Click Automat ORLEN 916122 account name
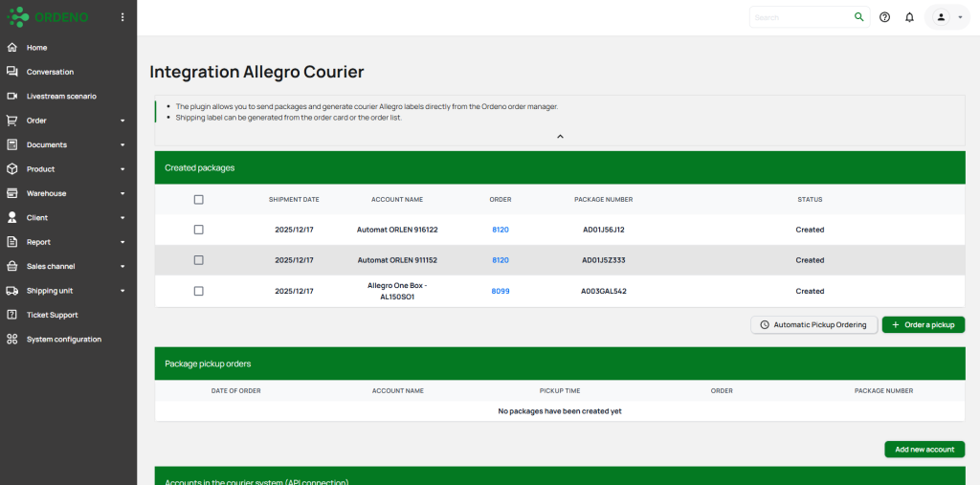This screenshot has height=485, width=980. (397, 230)
